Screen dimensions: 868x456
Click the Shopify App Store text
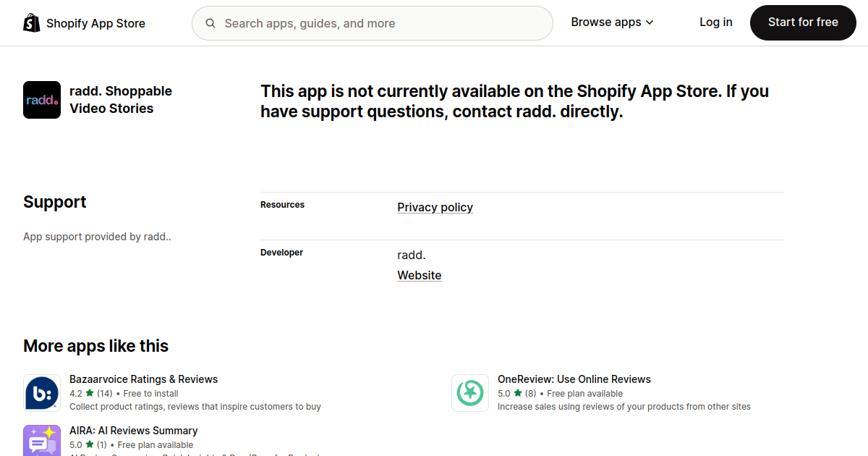(95, 23)
